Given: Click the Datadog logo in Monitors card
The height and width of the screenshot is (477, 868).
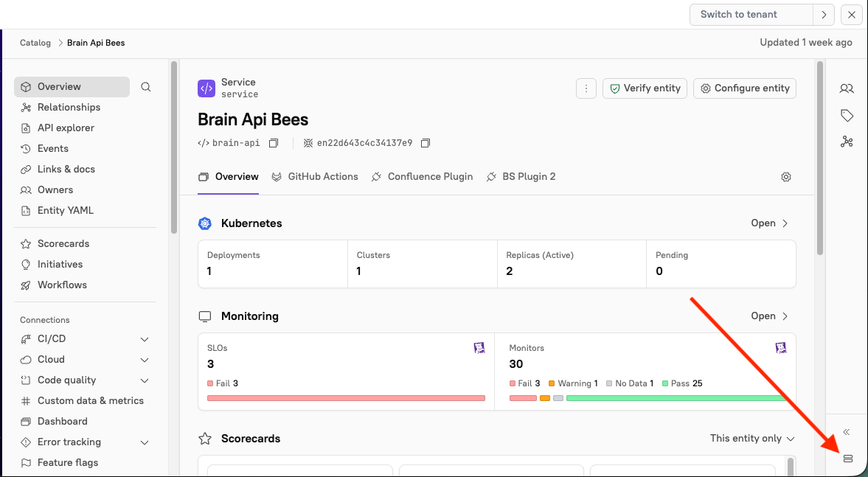Looking at the screenshot, I should pyautogui.click(x=781, y=348).
